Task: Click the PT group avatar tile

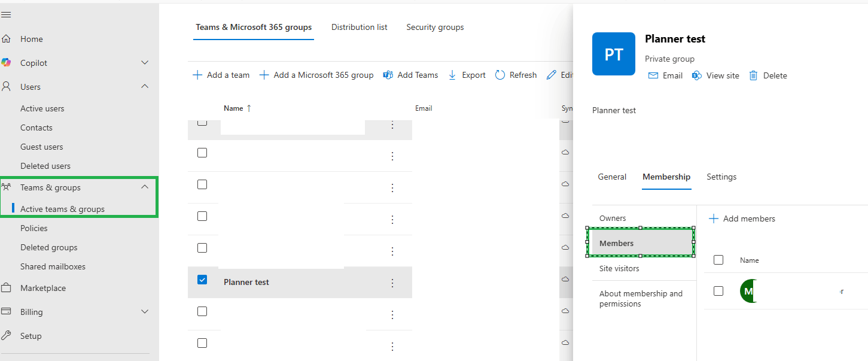Action: pos(614,54)
